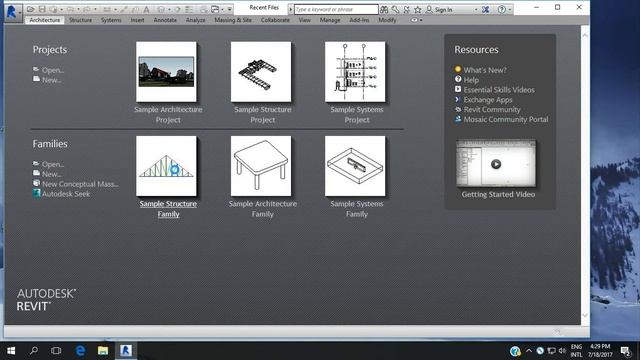This screenshot has height=360, width=640.
Task: Expand Switch Windows dropdown arrow
Action: [222, 9]
